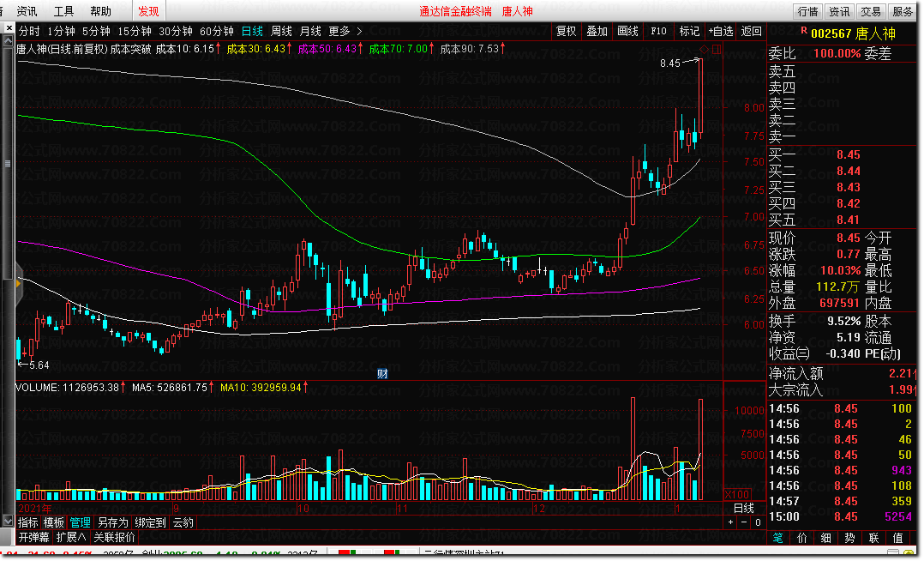
Task: Click the scroll-down arrow on the left scrollbar
Action: [8, 521]
